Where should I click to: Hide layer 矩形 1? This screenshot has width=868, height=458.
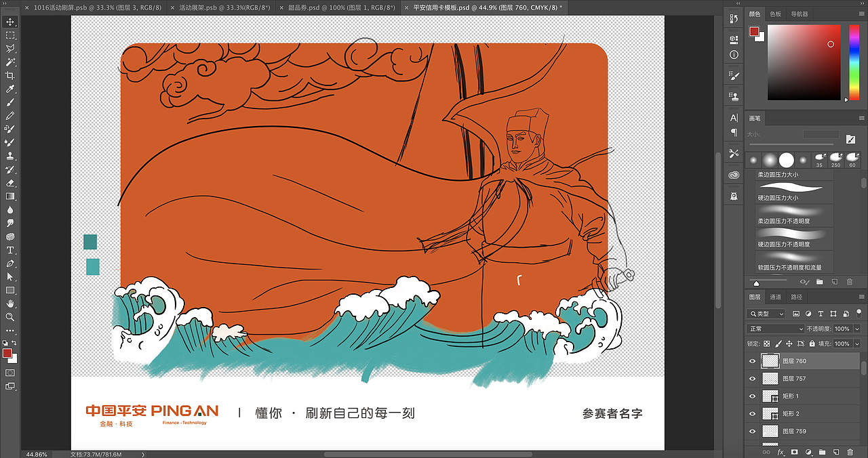pos(752,396)
